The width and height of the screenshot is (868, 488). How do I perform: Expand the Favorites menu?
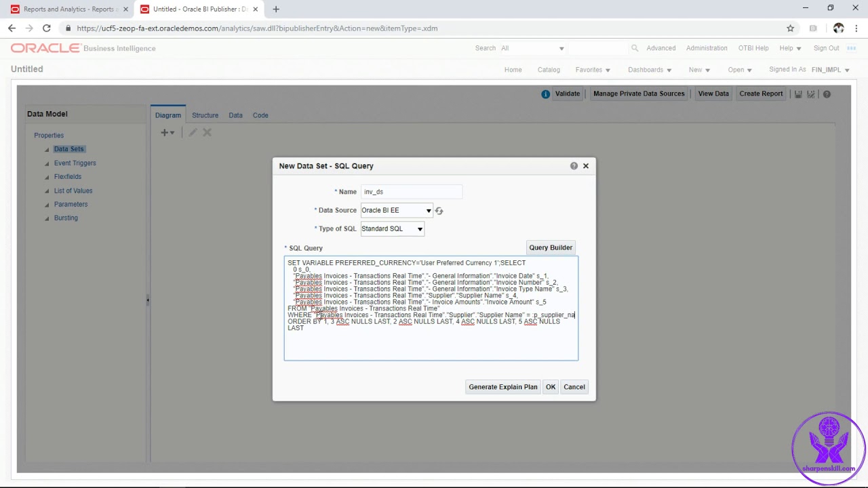(x=593, y=70)
